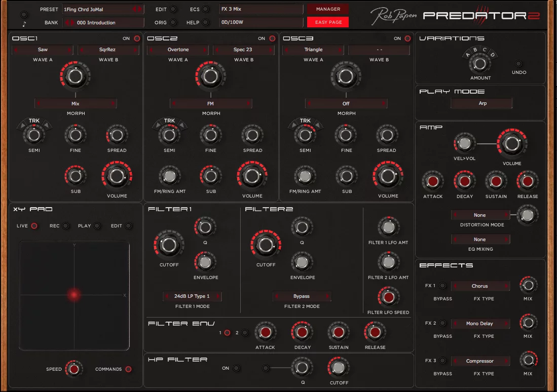Viewport: 557px width, 392px height.
Task: Click the OSC2 FM/Ring Amt knob
Action: 169,176
